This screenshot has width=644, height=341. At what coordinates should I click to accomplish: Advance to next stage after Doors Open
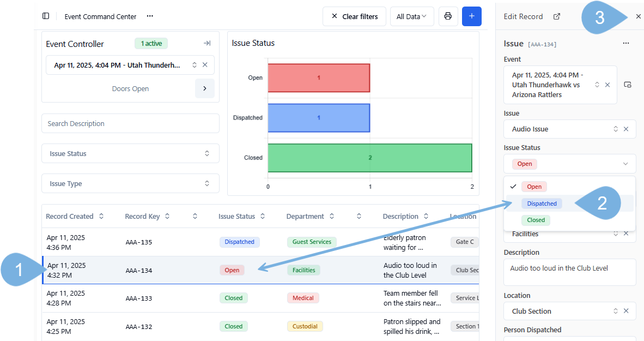pos(204,88)
